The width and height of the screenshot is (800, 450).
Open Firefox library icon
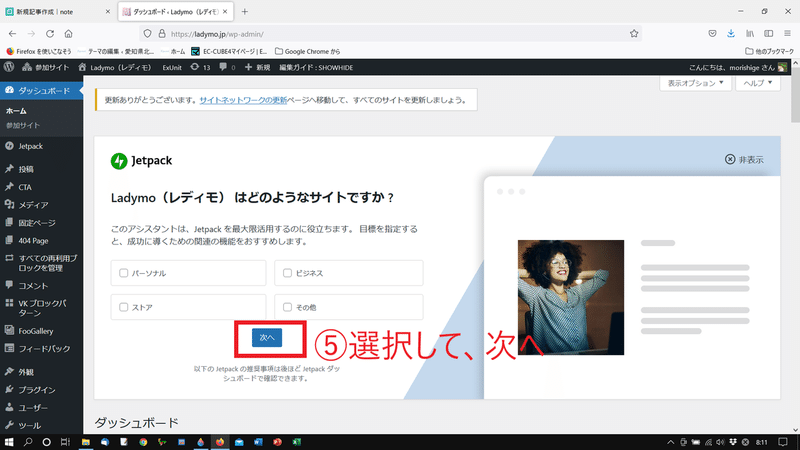(x=749, y=34)
